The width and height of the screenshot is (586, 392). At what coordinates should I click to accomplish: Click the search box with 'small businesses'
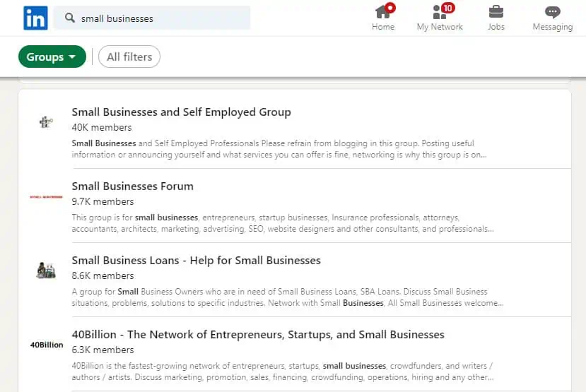coord(163,18)
